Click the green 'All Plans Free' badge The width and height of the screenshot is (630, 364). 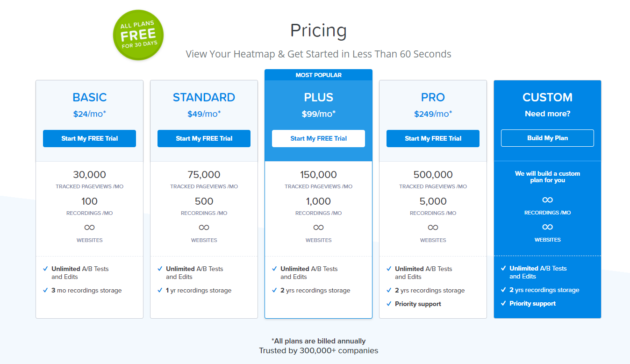(138, 36)
